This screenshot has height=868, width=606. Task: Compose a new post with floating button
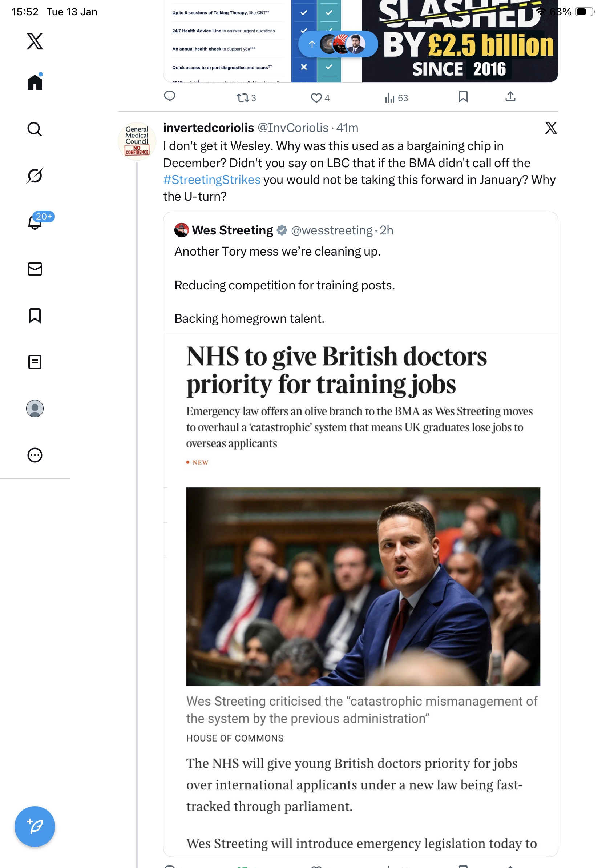point(35,827)
